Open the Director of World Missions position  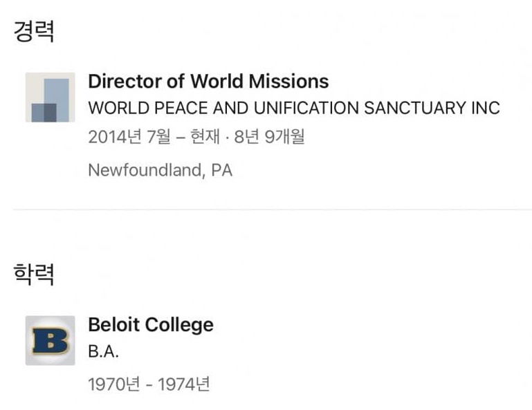click(x=208, y=82)
